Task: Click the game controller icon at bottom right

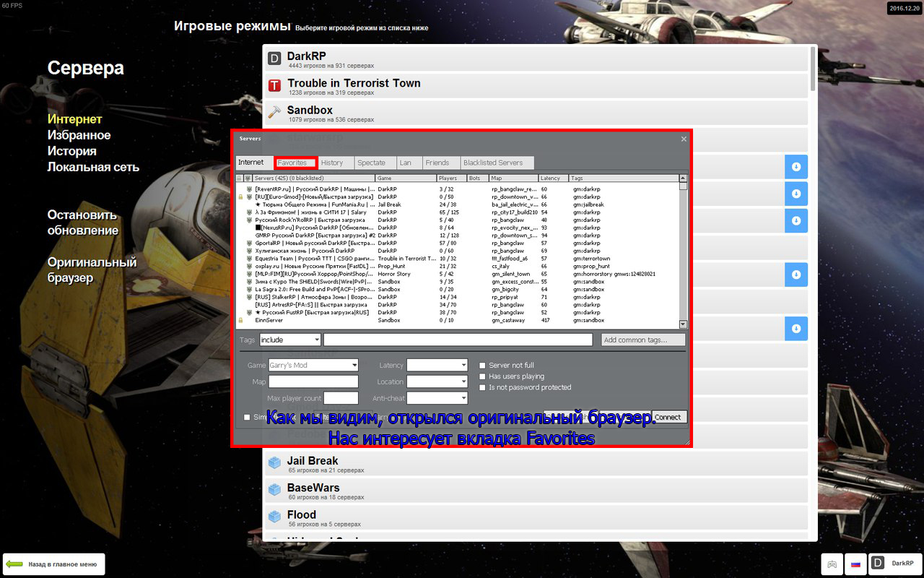Action: 832,564
